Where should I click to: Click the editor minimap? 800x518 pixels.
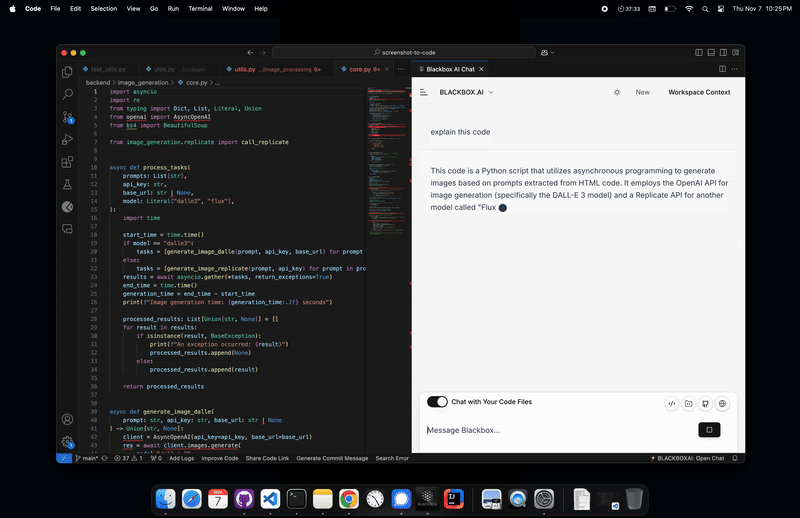pos(388,163)
